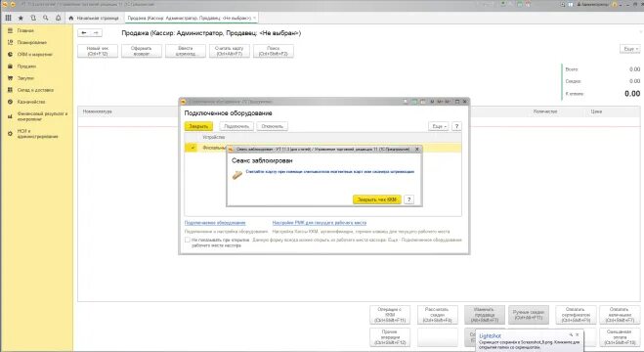Click Смешанная оплата button
This screenshot has width=644, height=352.
[x=620, y=336]
